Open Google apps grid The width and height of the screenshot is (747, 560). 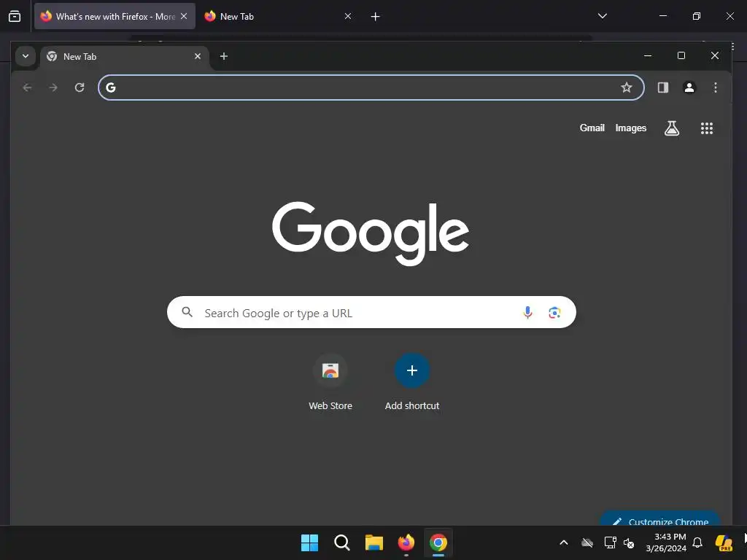pyautogui.click(x=706, y=128)
